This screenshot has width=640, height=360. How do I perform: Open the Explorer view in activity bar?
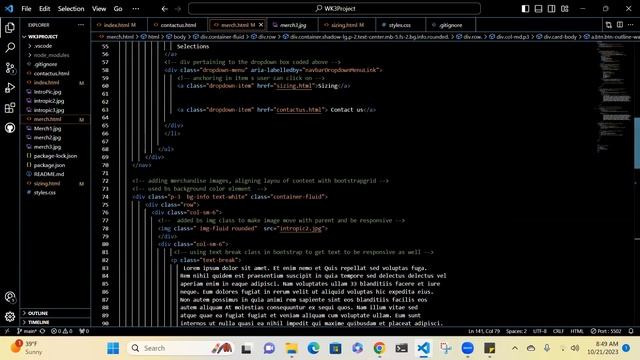[x=10, y=27]
